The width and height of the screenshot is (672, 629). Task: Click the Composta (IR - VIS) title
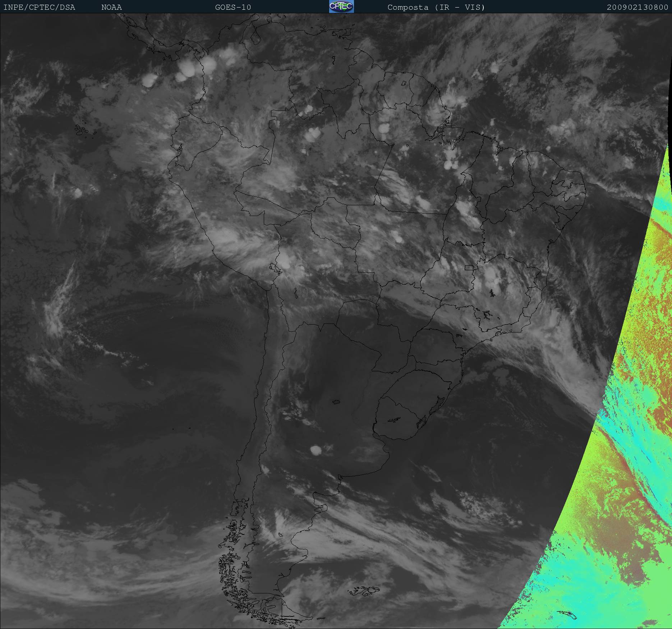tap(436, 7)
